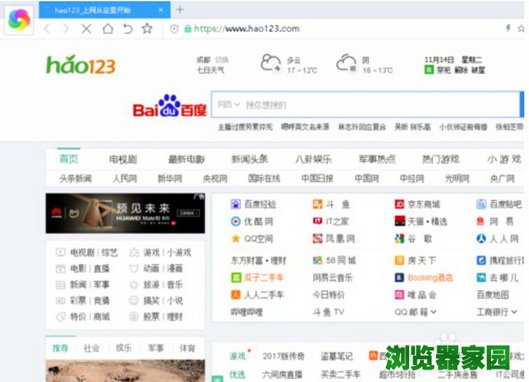Click the 房天下 yellow icon
The image size is (529, 382).
coord(399,260)
